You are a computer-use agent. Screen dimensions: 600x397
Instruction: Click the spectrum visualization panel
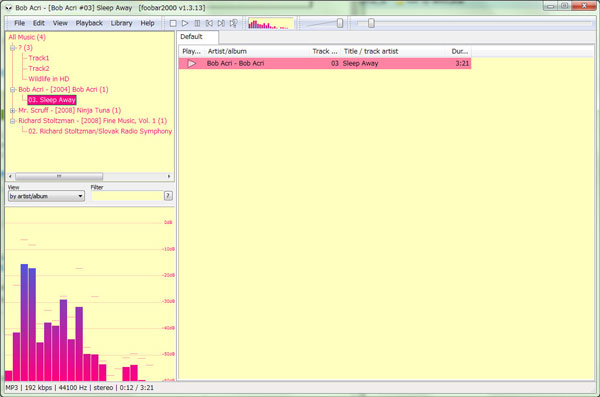pyautogui.click(x=90, y=294)
